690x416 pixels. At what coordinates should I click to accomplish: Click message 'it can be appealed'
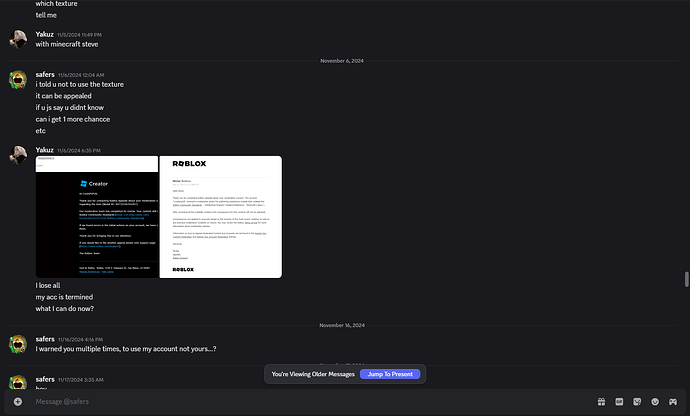63,96
